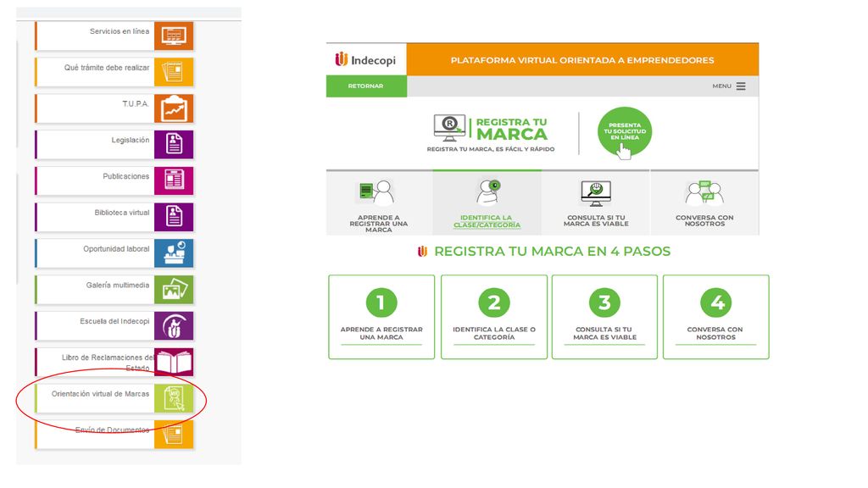This screenshot has height=488, width=868.
Task: Click step four text Conversa con nosotros
Action: coord(715,333)
